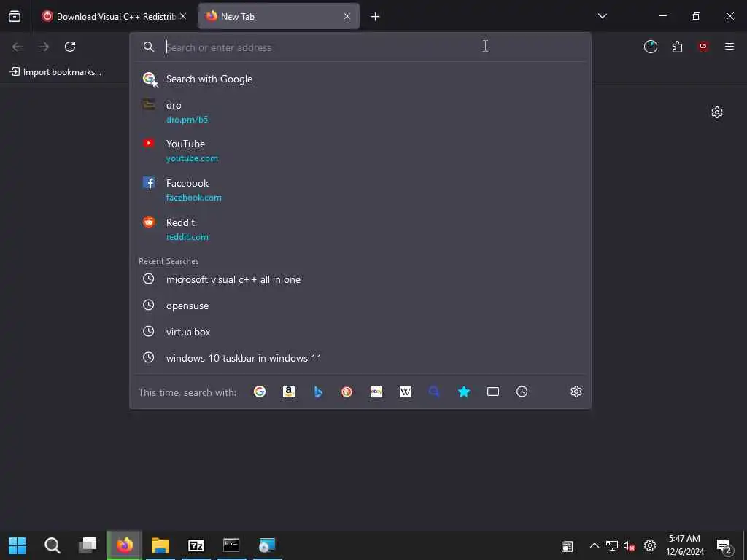Click the magnifier icon in address bar
Screen dimensions: 747x560
(x=149, y=47)
